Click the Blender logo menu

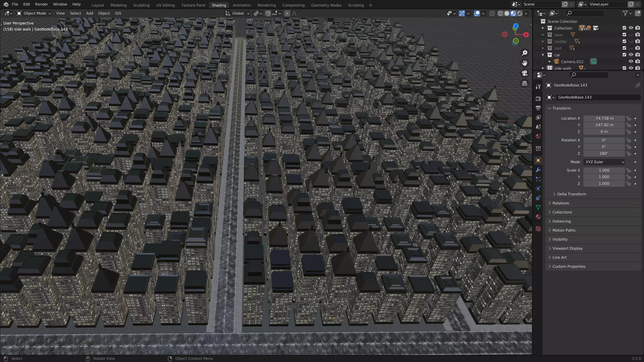click(6, 4)
